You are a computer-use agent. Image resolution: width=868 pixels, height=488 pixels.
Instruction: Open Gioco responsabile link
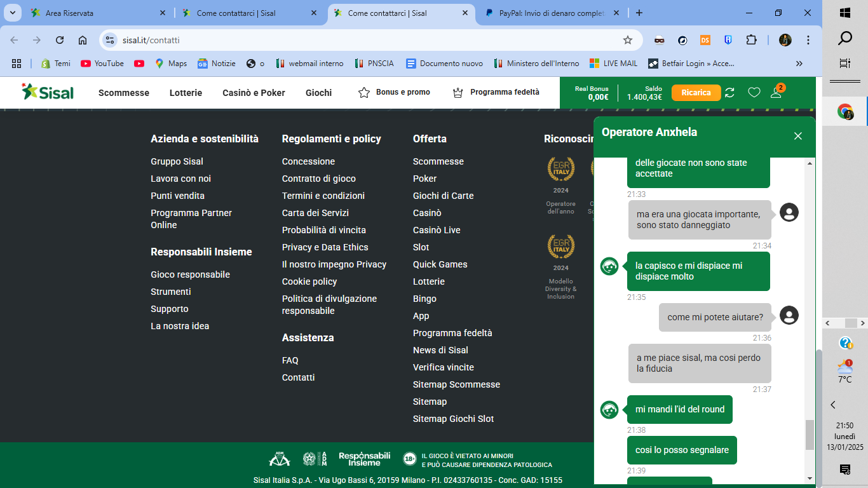190,274
